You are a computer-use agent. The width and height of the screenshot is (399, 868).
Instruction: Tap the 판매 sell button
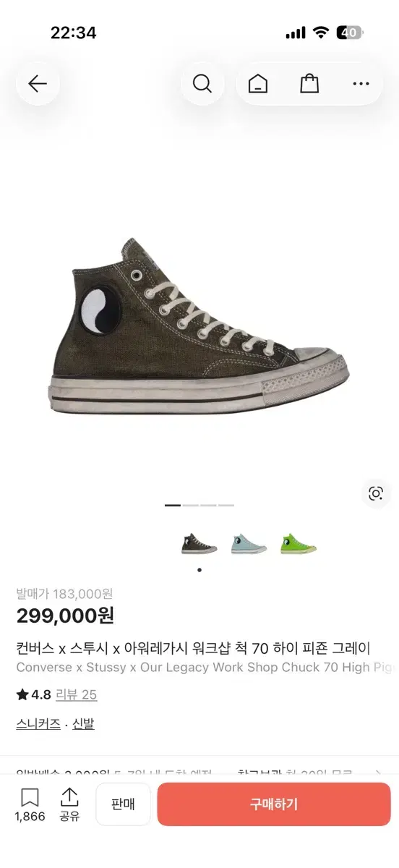pos(123,804)
